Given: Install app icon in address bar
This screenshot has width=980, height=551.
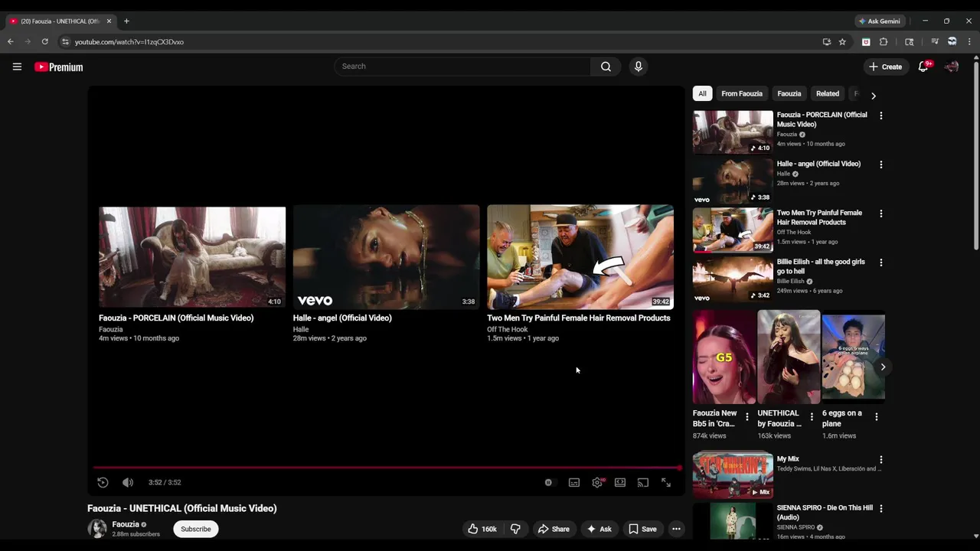Looking at the screenshot, I should pos(826,42).
